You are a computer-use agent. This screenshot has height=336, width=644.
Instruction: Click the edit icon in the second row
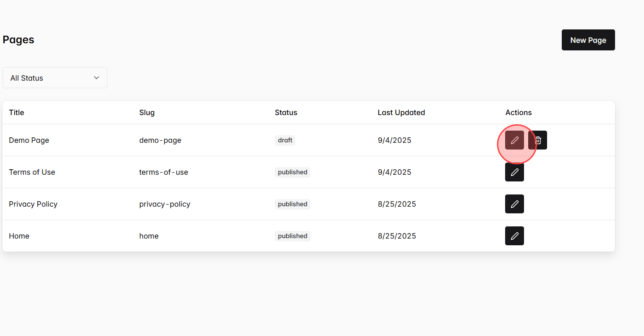tap(514, 172)
